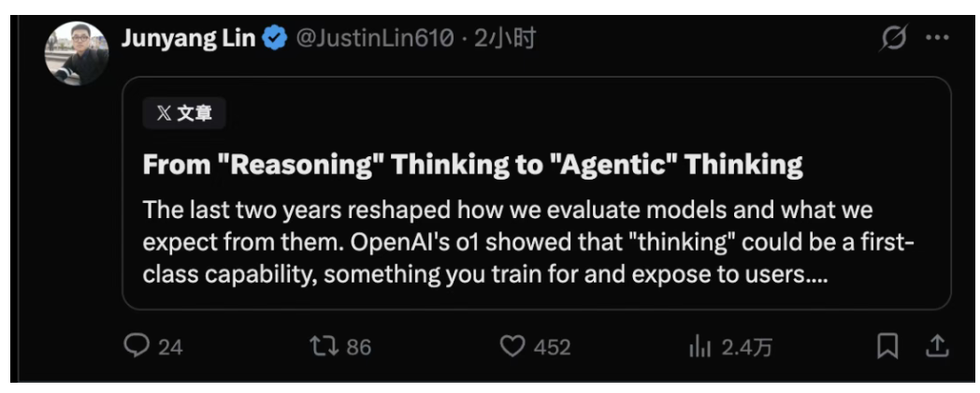Click Junyang Lin's profile avatar
This screenshot has width=980, height=393.
click(x=78, y=52)
